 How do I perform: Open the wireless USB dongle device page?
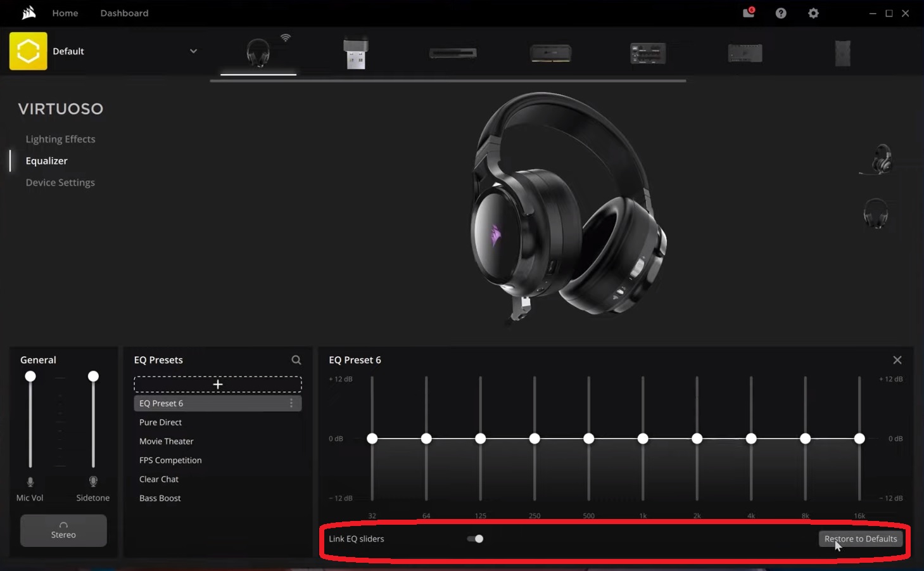click(x=355, y=54)
